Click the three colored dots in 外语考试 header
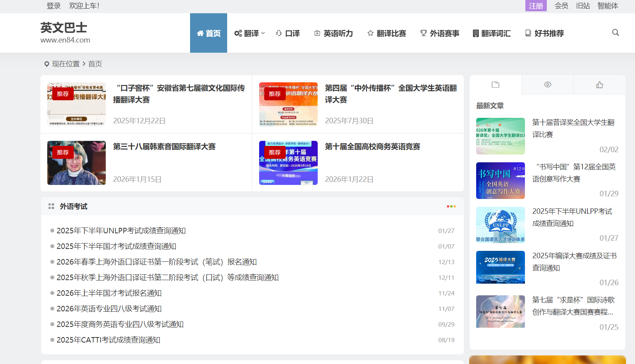The width and height of the screenshot is (635, 364). point(451,206)
